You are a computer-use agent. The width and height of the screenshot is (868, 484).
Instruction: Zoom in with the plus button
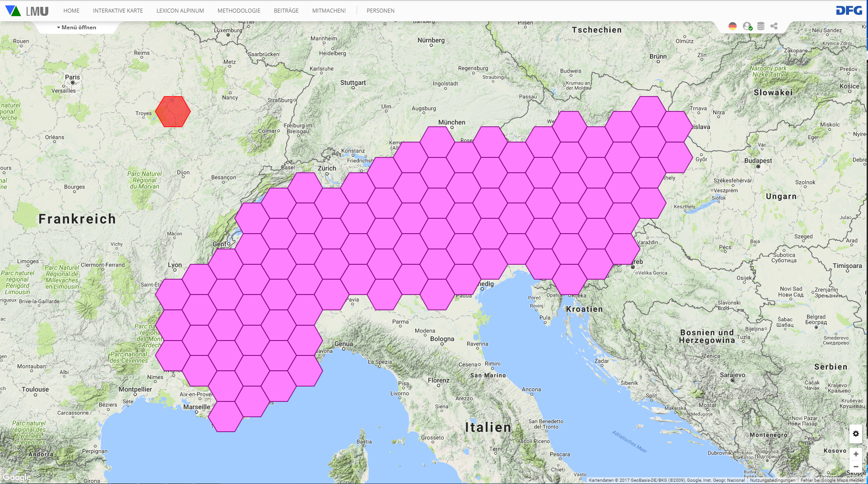tap(855, 454)
